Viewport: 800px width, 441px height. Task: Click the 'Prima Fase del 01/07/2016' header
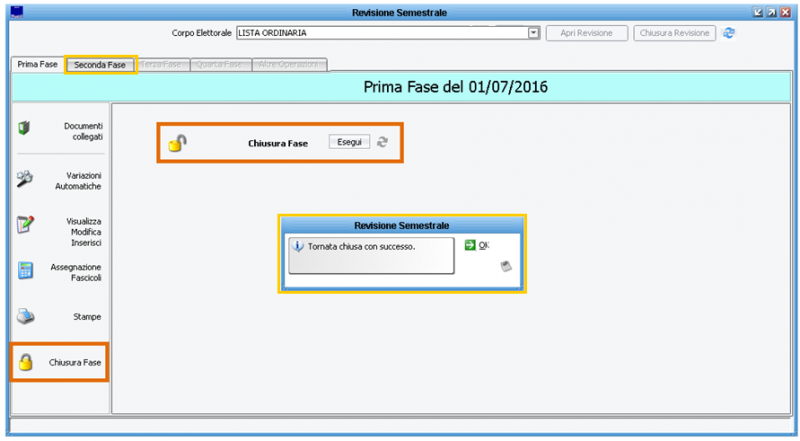455,87
